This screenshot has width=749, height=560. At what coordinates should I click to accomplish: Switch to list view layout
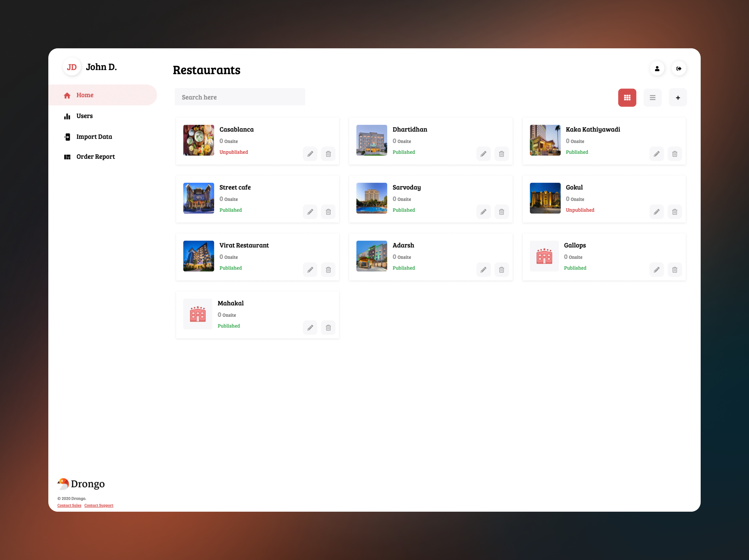tap(652, 98)
